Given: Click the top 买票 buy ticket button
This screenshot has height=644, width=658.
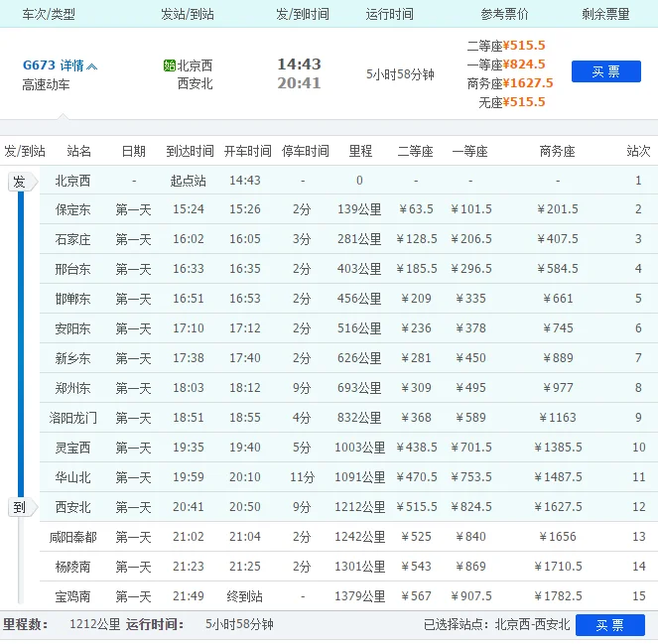Looking at the screenshot, I should pyautogui.click(x=606, y=71).
